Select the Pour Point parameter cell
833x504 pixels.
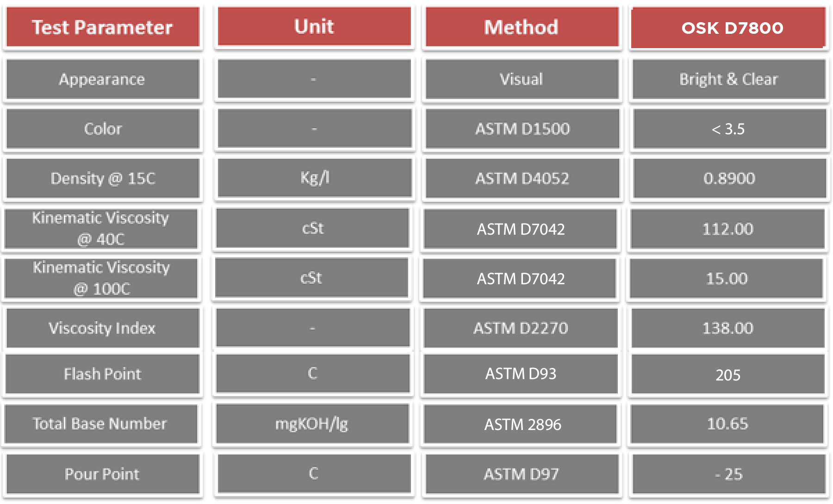tap(102, 474)
